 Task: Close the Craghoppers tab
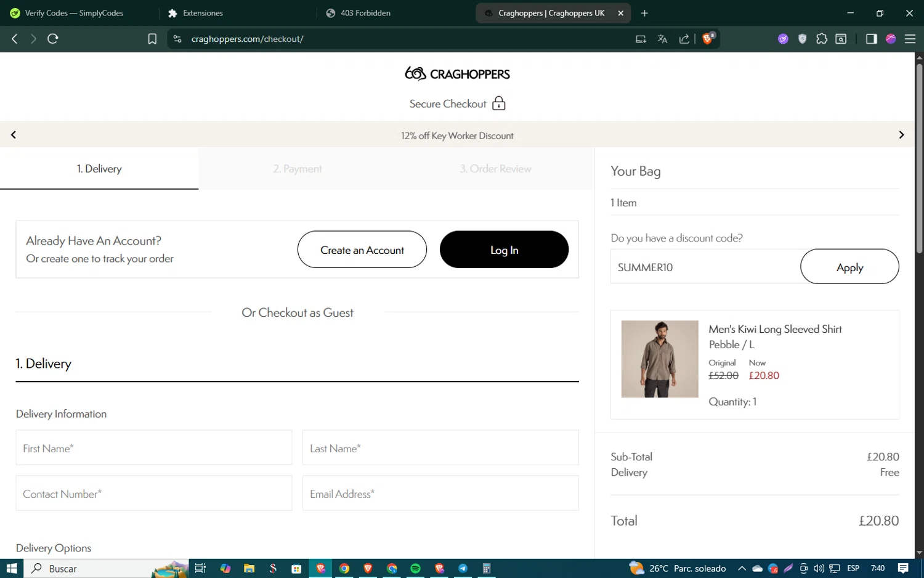tap(621, 13)
